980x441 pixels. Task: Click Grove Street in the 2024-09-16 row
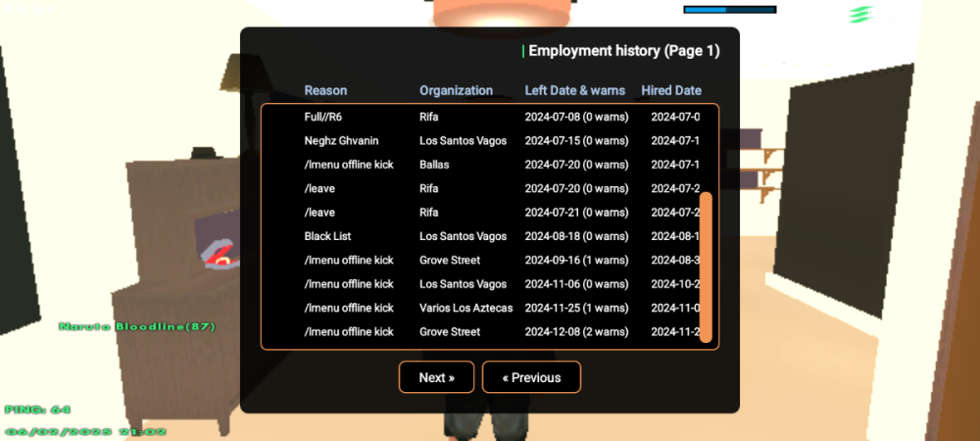tap(450, 260)
